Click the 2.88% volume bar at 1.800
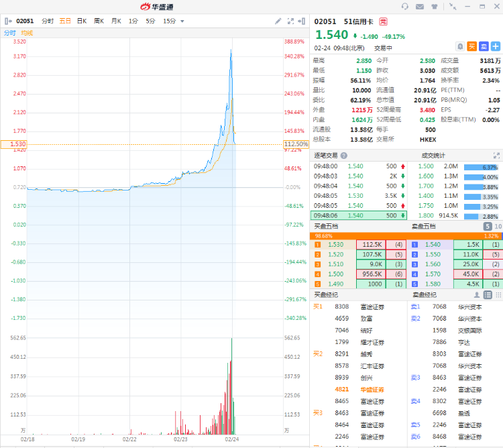Viewport: 503px width, 448px height. [481, 217]
